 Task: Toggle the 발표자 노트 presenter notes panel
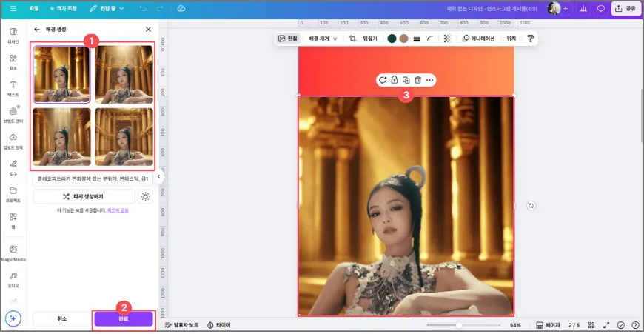click(x=181, y=325)
